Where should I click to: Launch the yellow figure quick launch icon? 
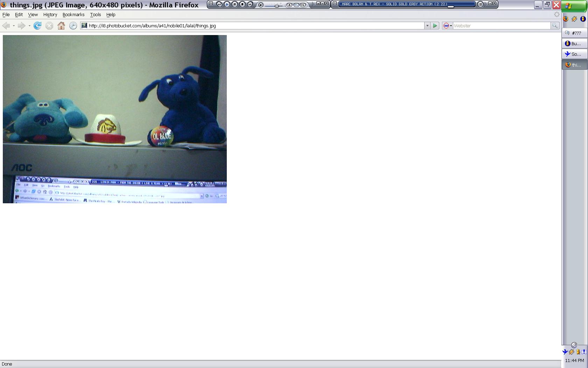[583, 19]
